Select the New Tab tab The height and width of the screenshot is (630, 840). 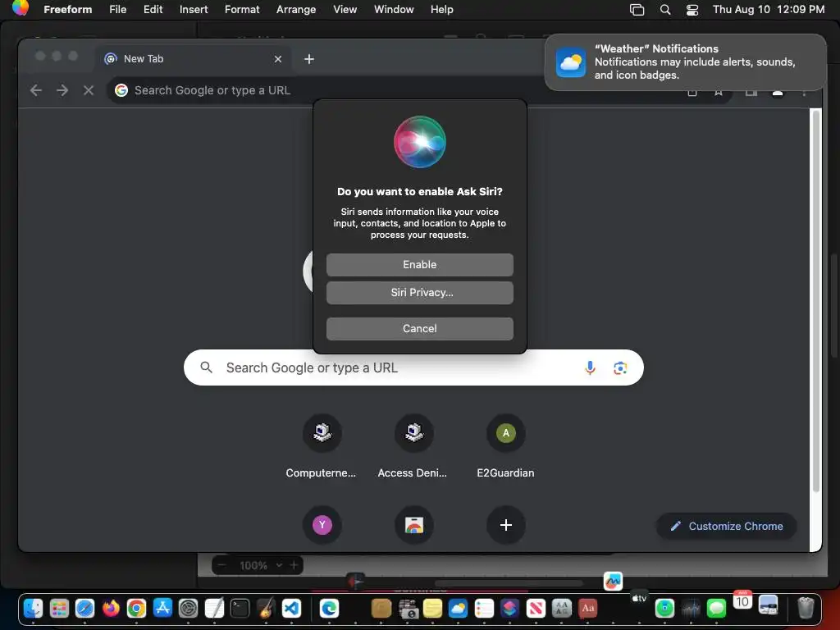tap(193, 59)
